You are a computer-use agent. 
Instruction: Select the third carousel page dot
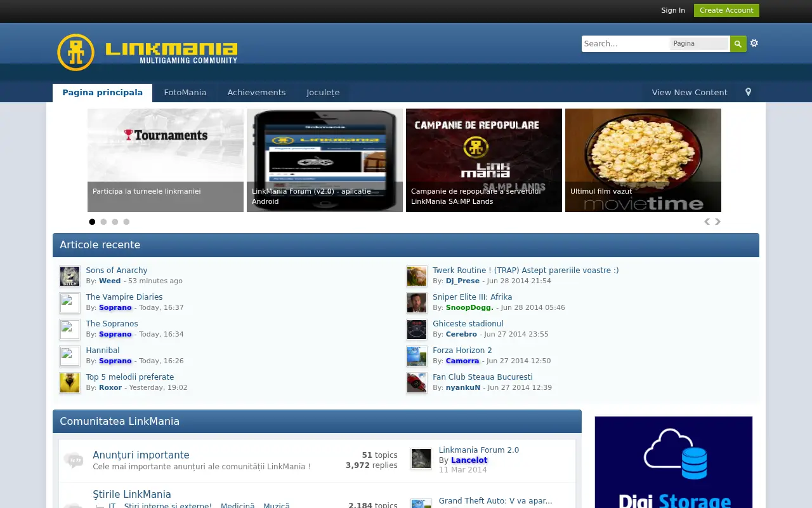115,222
